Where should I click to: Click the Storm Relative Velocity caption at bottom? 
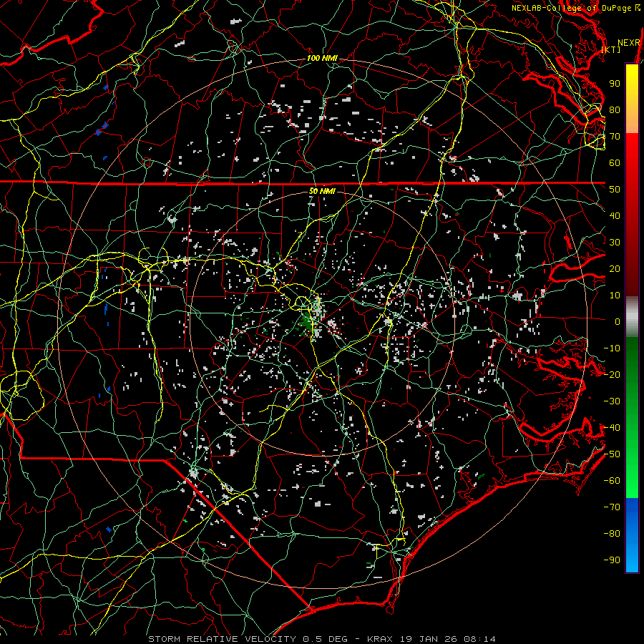321,639
